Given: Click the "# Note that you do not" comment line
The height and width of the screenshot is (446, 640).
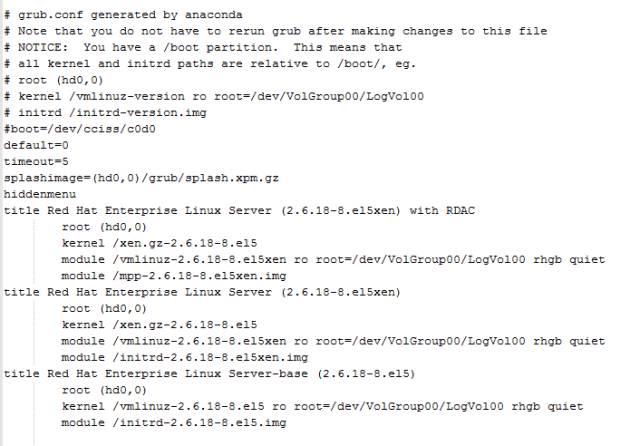Looking at the screenshot, I should (x=275, y=31).
